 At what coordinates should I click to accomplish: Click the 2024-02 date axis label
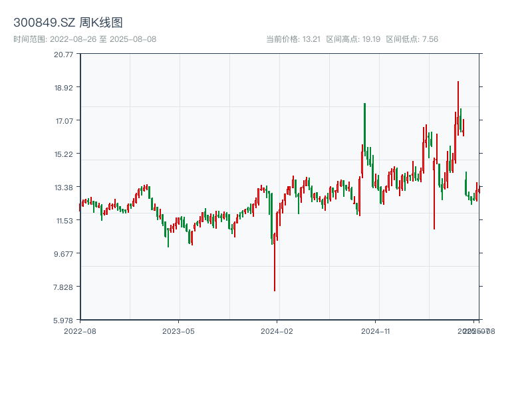[x=277, y=331]
